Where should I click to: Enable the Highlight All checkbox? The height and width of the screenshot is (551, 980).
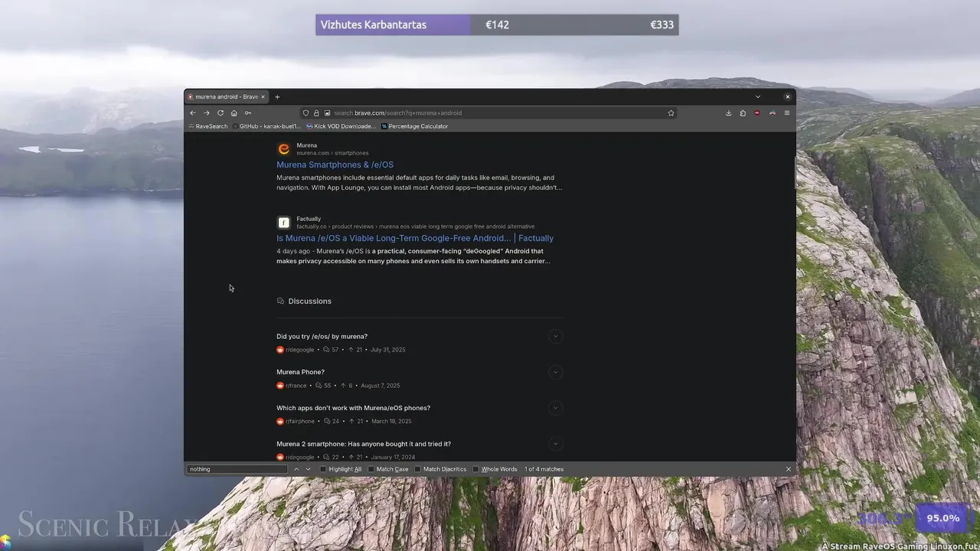point(323,469)
